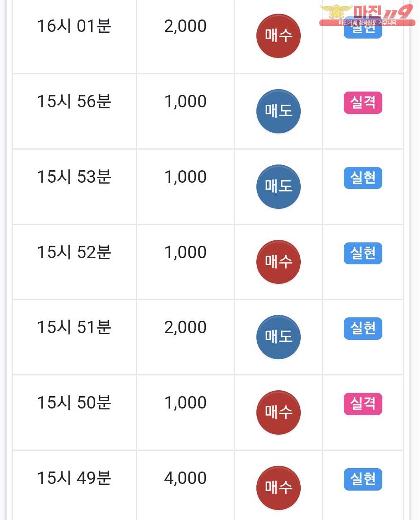Select the 매도 circle in 15시 51분 row
This screenshot has width=420, height=520.
278,337
